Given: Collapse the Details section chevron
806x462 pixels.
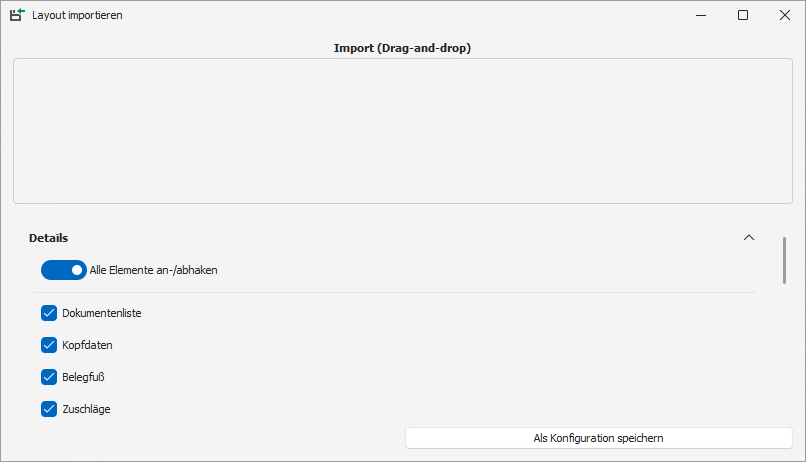Looking at the screenshot, I should tap(749, 238).
